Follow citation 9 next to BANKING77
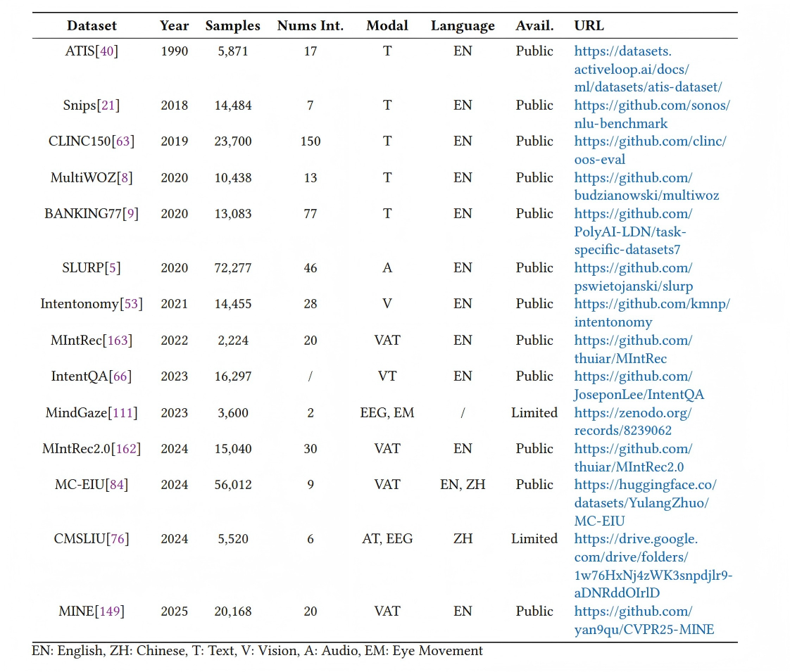This screenshot has height=672, width=790. coord(130,214)
